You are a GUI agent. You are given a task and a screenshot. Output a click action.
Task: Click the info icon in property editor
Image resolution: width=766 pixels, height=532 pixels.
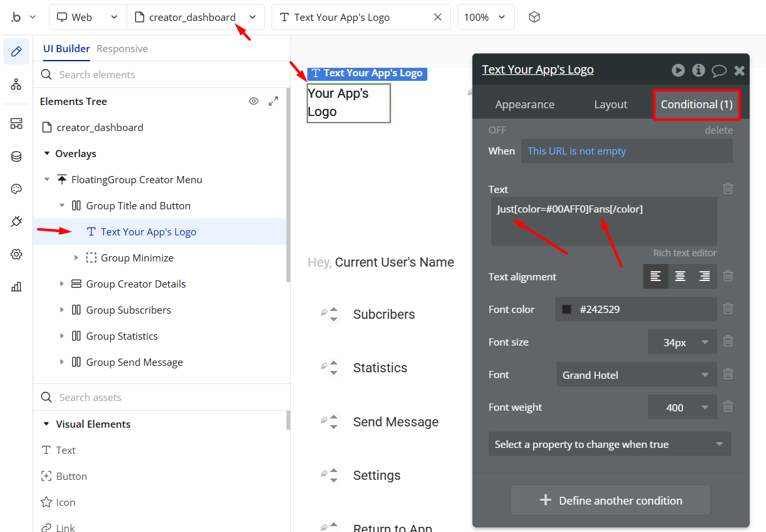[x=699, y=70]
